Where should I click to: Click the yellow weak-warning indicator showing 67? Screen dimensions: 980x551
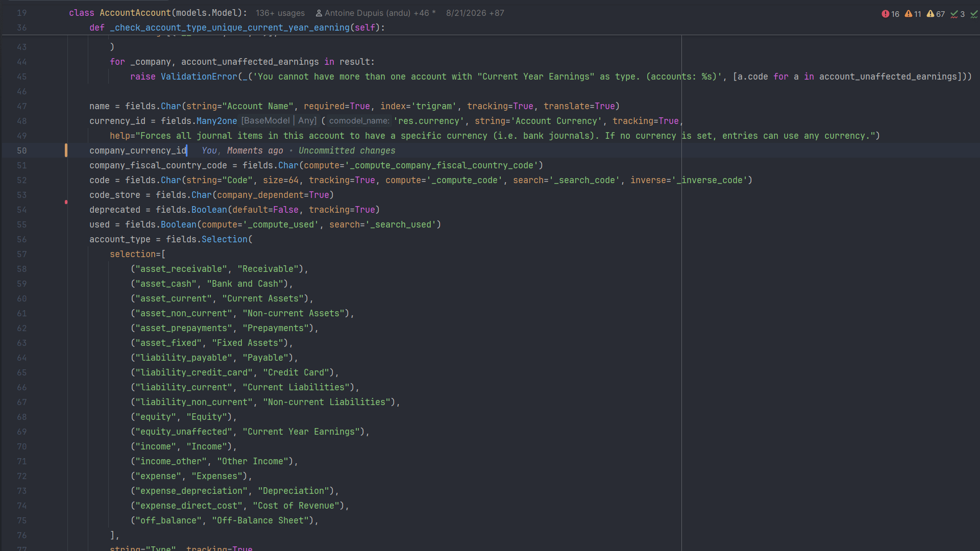click(936, 14)
